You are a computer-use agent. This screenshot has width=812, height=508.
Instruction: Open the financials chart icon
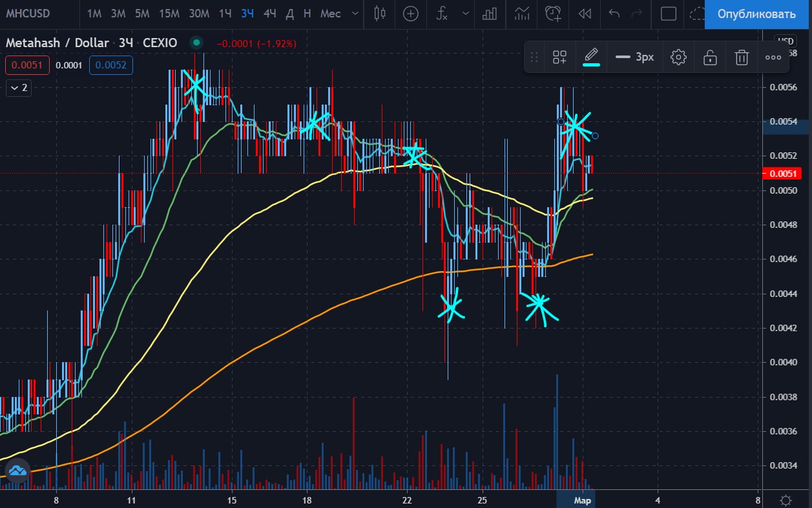pyautogui.click(x=522, y=14)
